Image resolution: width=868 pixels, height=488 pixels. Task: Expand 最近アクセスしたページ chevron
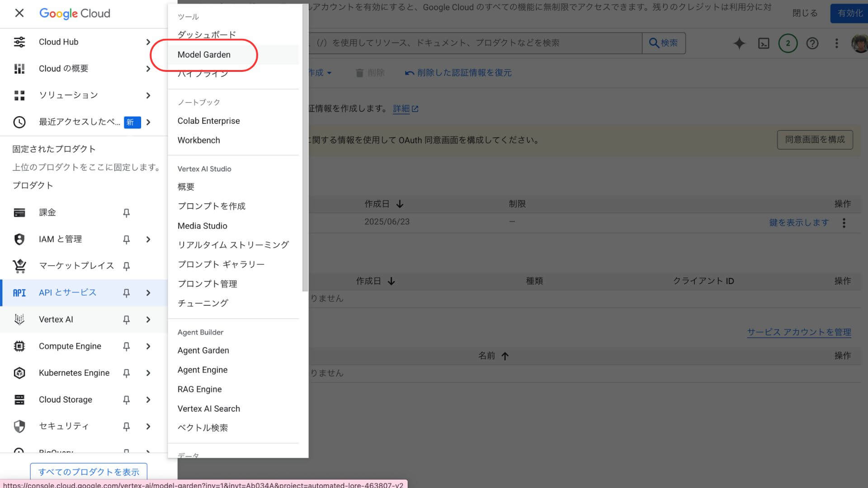pyautogui.click(x=148, y=122)
